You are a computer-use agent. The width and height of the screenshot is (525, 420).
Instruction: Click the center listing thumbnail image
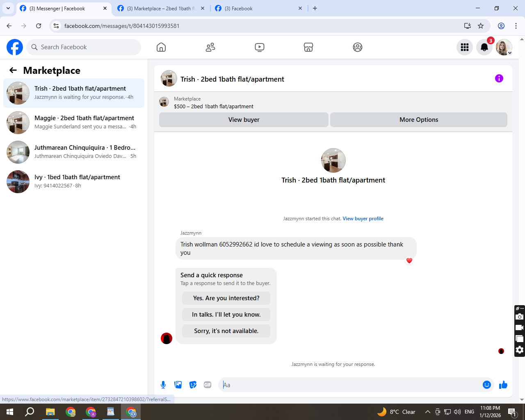pos(333,160)
